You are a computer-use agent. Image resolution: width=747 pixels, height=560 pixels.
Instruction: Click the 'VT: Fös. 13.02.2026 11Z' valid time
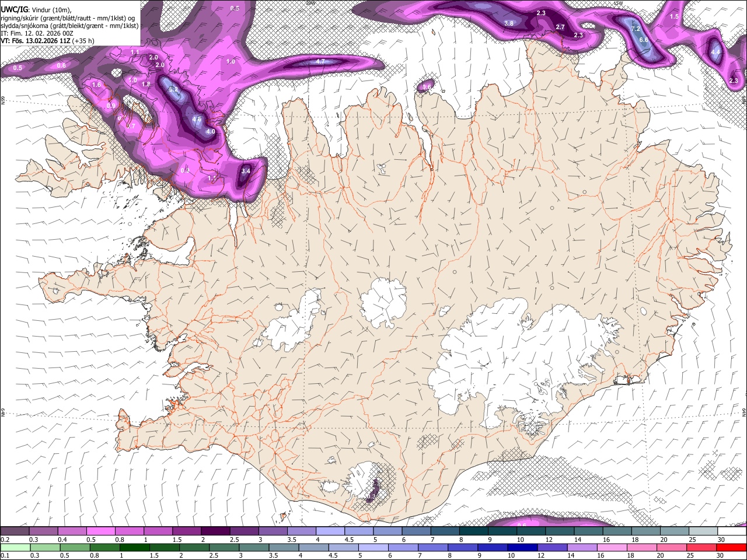point(36,41)
